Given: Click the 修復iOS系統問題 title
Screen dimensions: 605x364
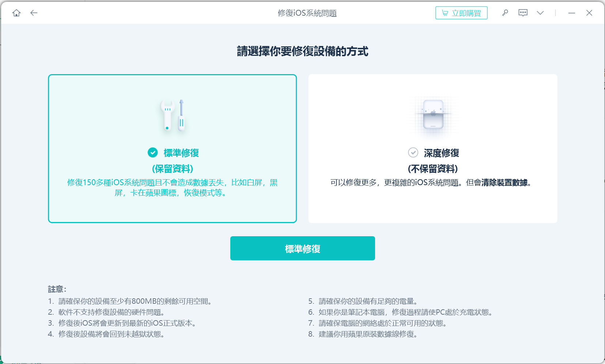Looking at the screenshot, I should click(307, 12).
